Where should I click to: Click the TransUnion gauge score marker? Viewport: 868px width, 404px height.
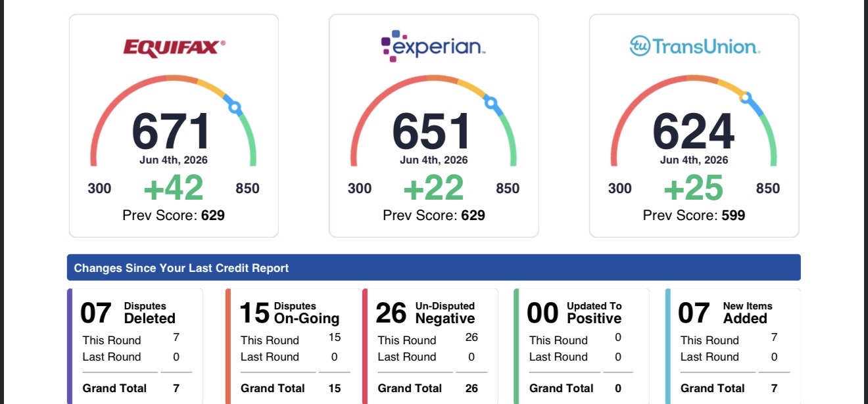(745, 98)
